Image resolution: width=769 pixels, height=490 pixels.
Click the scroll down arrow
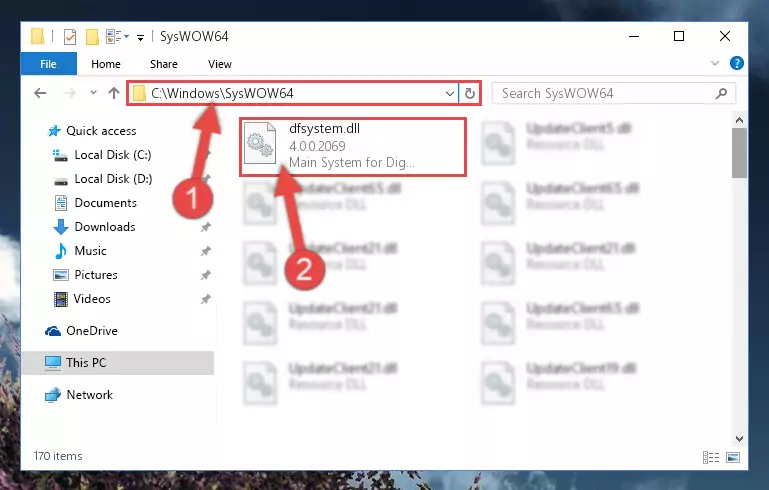(739, 438)
